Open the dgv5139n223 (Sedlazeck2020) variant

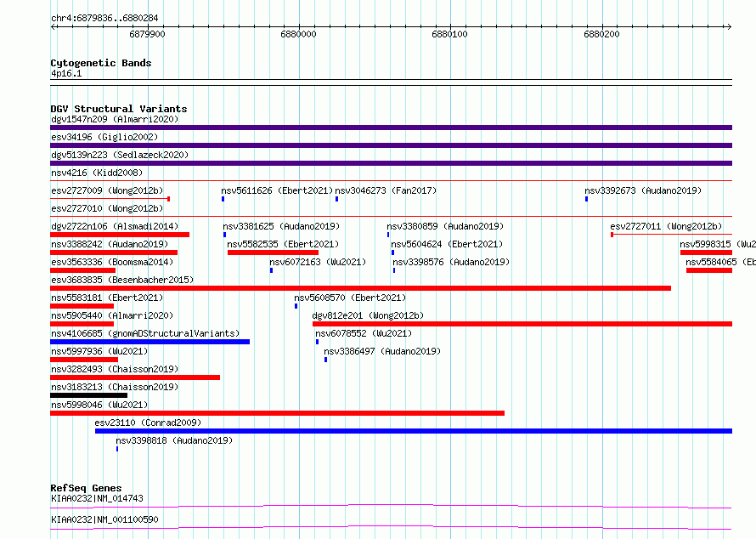(x=120, y=155)
